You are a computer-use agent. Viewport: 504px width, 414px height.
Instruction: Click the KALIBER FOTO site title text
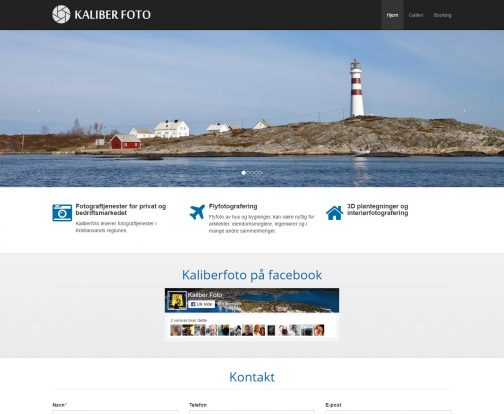coord(113,15)
